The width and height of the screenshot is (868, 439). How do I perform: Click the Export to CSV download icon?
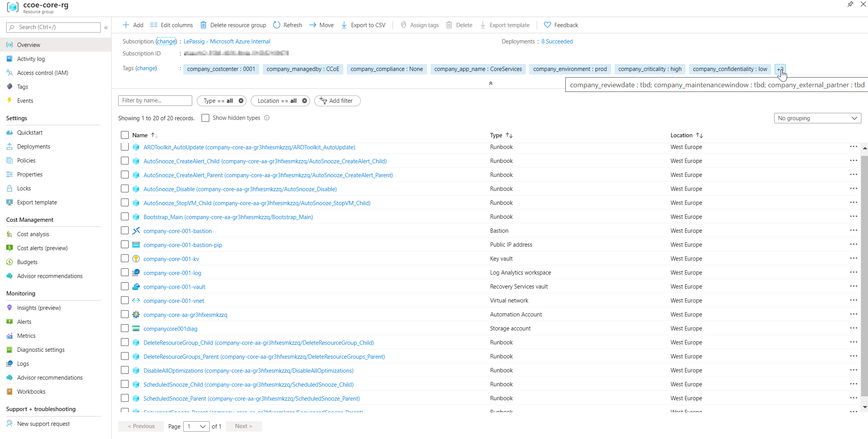[344, 25]
